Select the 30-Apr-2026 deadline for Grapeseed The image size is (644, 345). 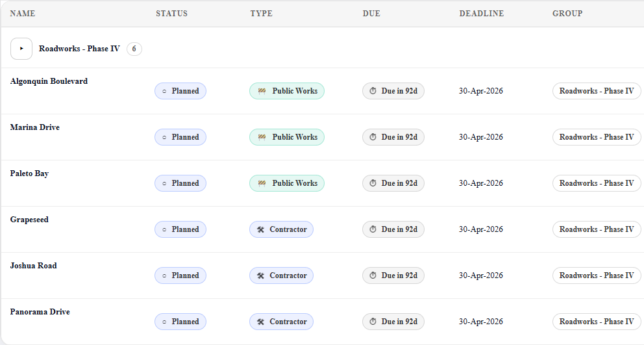pos(480,229)
